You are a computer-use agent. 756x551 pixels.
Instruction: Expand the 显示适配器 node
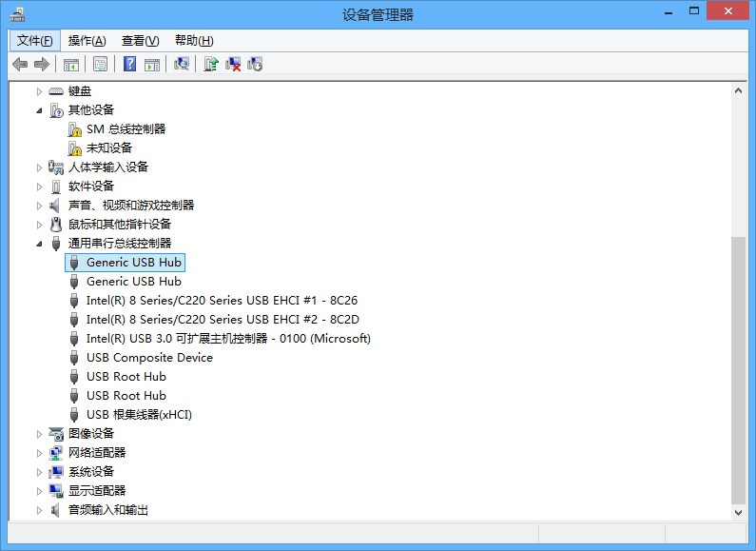[39, 491]
